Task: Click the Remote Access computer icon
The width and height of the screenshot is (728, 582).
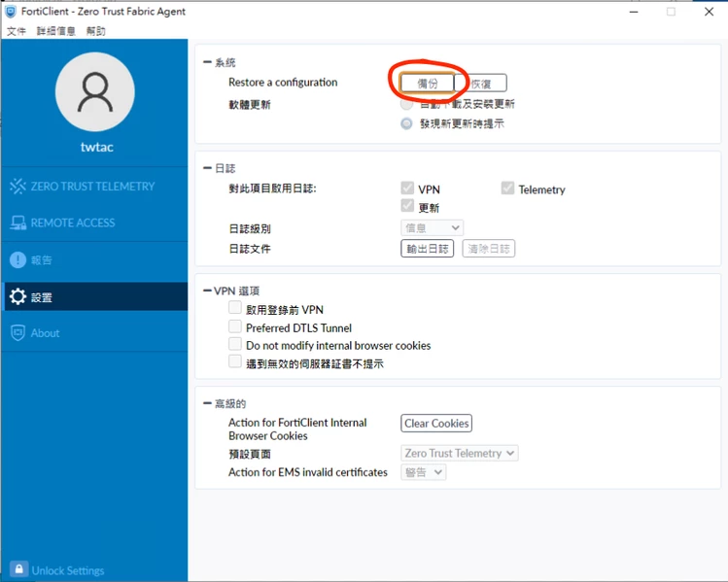Action: (x=18, y=223)
